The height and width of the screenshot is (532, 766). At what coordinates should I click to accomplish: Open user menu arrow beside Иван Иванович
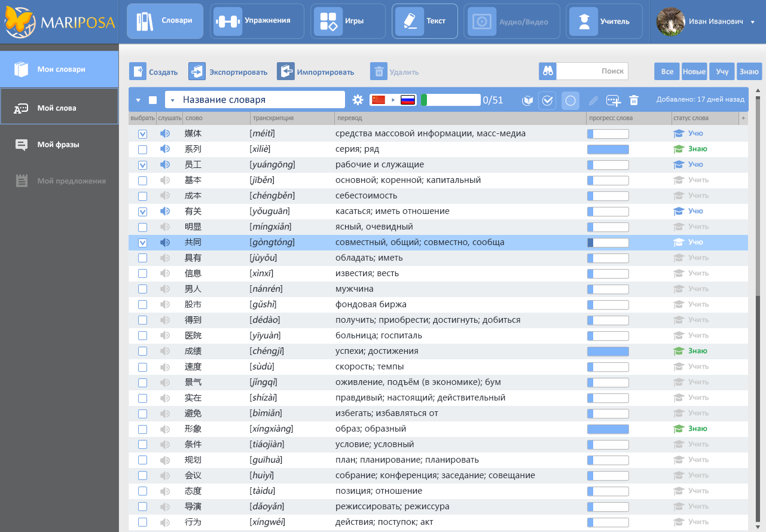(x=752, y=22)
